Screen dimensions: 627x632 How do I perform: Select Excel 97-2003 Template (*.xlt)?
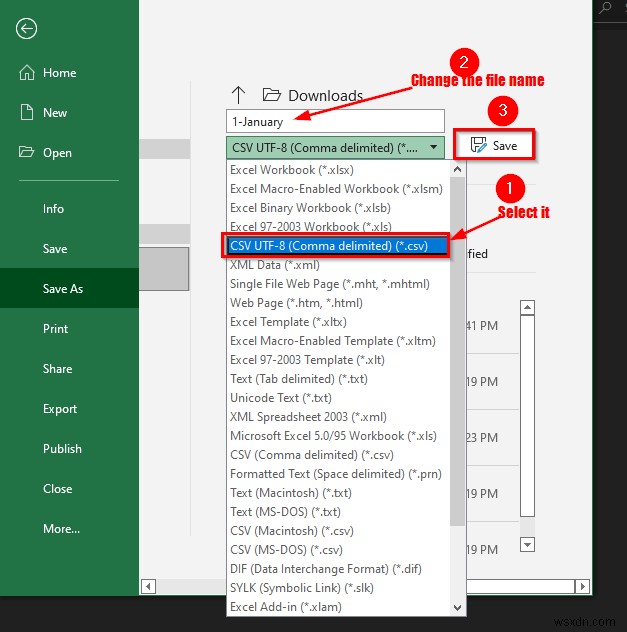pyautogui.click(x=338, y=360)
